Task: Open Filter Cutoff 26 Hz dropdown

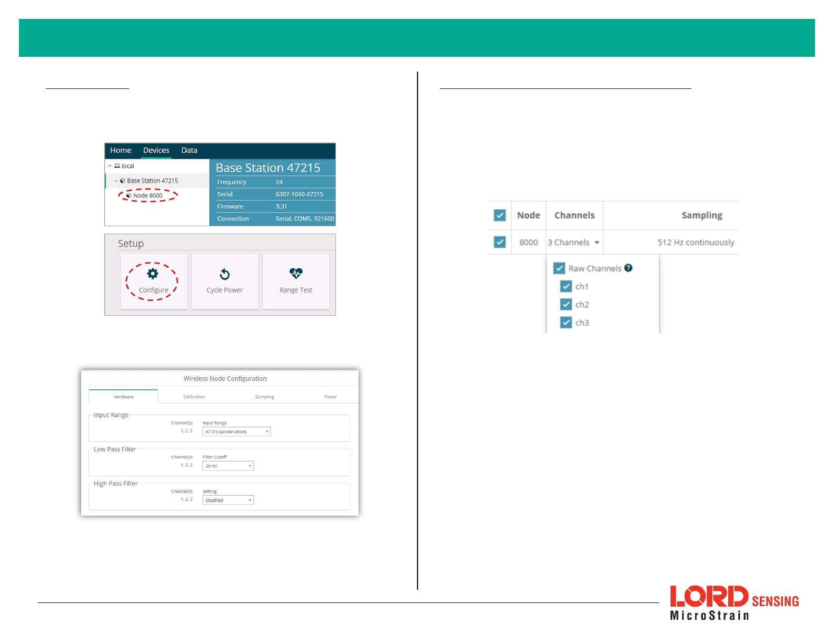Action: [228, 466]
